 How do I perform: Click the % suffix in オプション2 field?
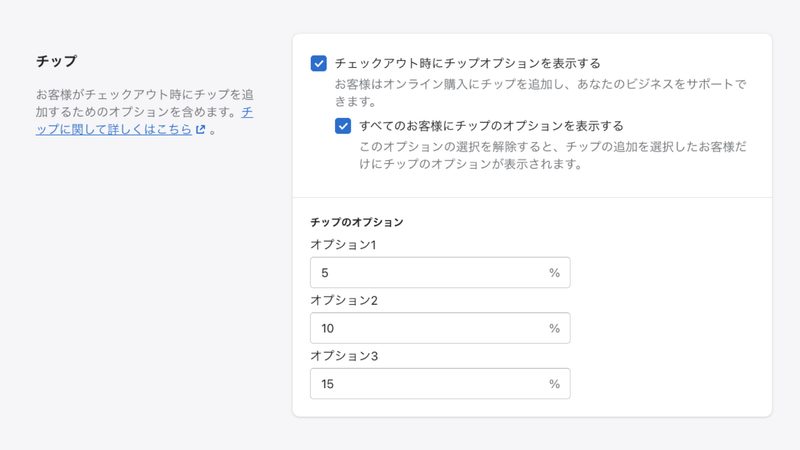[555, 329]
